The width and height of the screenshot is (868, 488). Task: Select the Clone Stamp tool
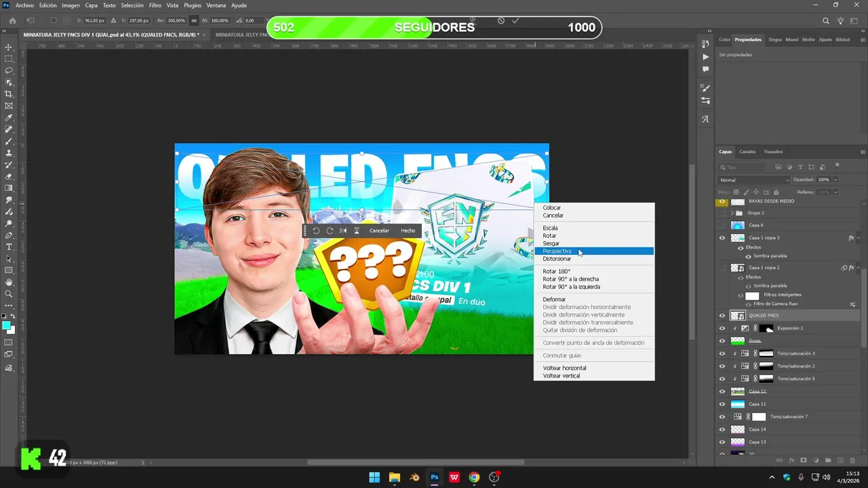[9, 152]
